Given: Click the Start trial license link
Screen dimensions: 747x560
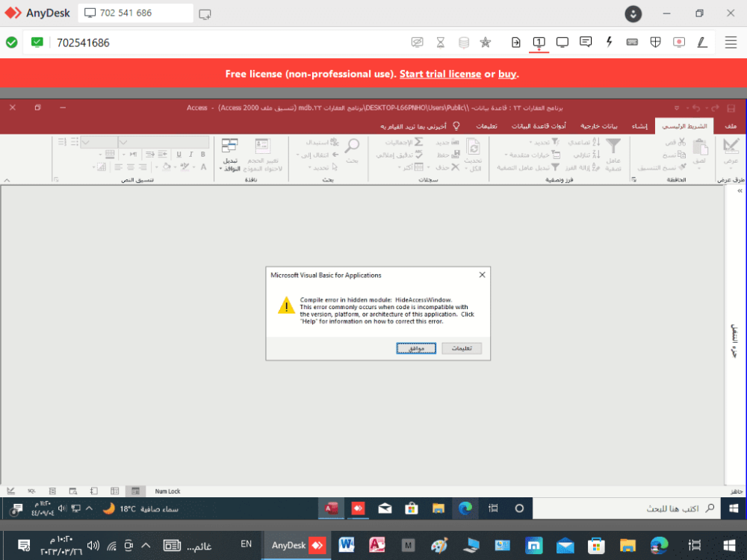Looking at the screenshot, I should click(x=440, y=74).
